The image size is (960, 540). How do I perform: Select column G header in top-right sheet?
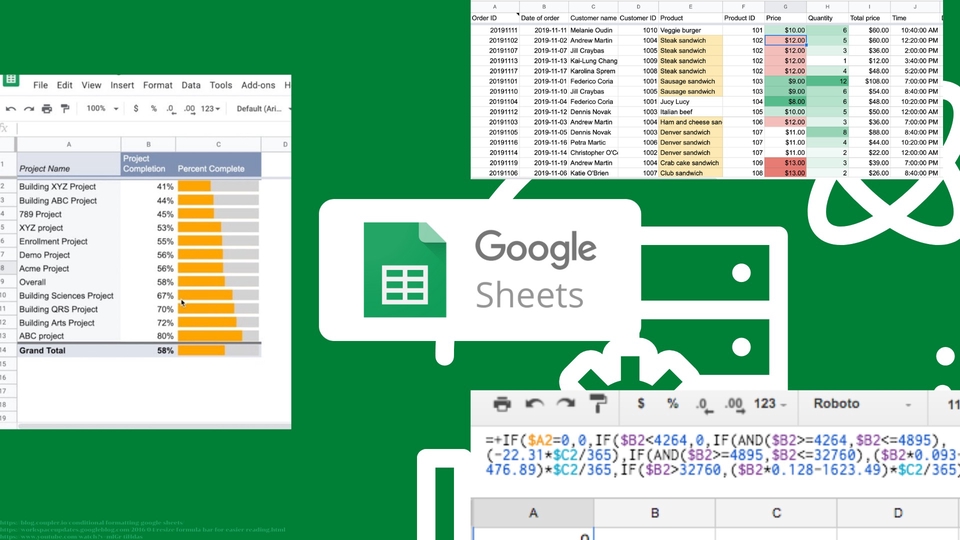pos(785,7)
